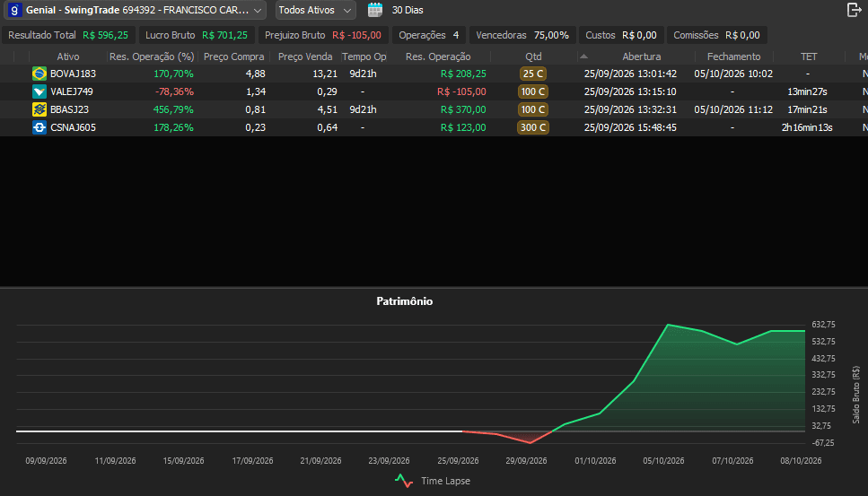
Task: Click the Resultado Total R$ 596,25 box
Action: point(68,35)
